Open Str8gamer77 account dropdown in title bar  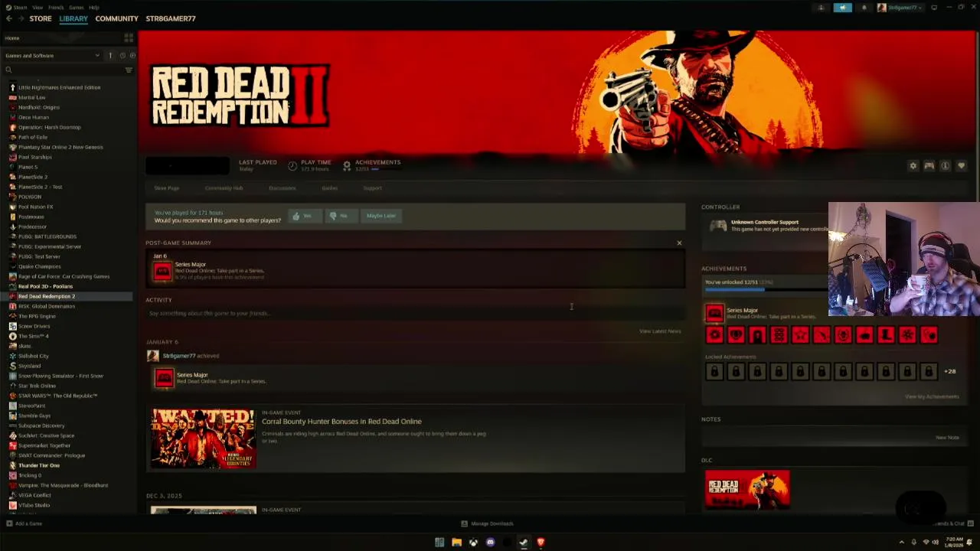pyautogui.click(x=900, y=8)
